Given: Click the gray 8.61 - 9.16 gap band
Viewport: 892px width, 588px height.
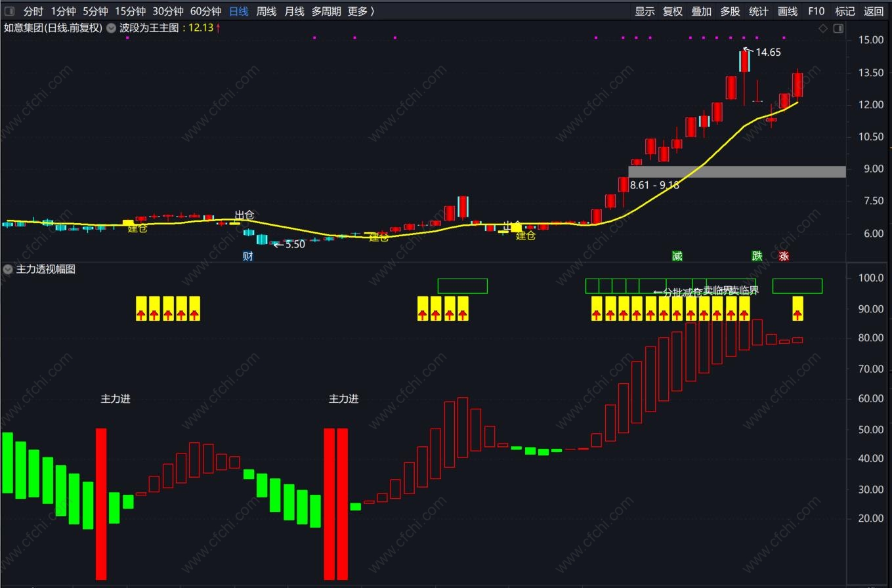Looking at the screenshot, I should (737, 172).
